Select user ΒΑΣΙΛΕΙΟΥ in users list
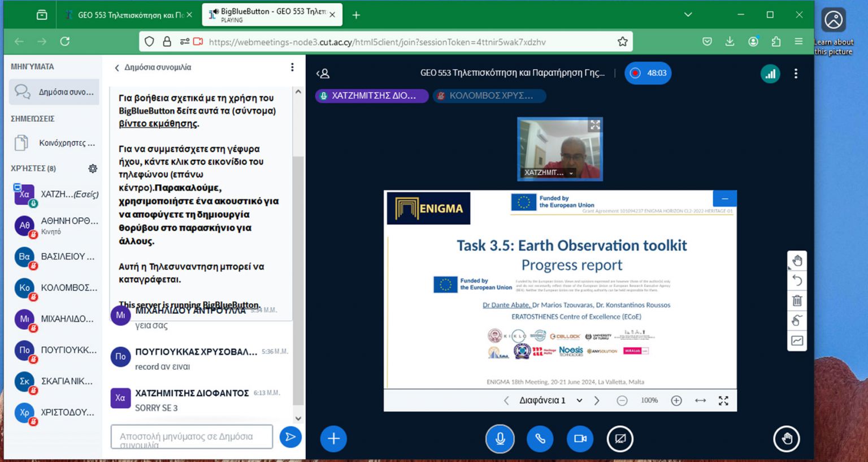Image resolution: width=868 pixels, height=462 pixels. coord(54,257)
